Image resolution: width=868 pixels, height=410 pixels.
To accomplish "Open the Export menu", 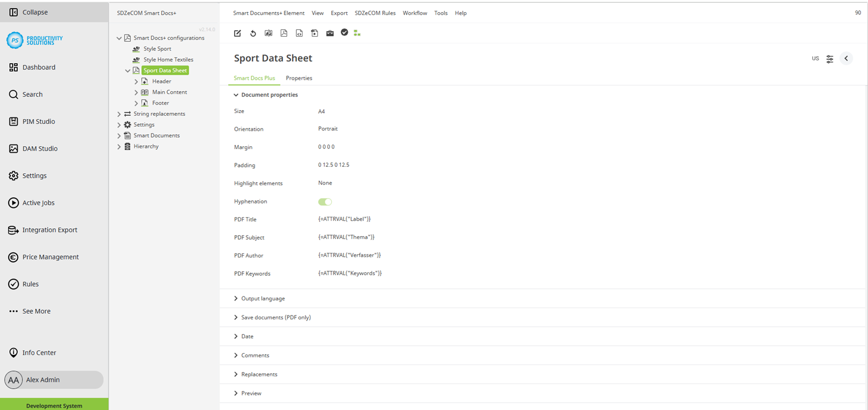I will coord(339,13).
